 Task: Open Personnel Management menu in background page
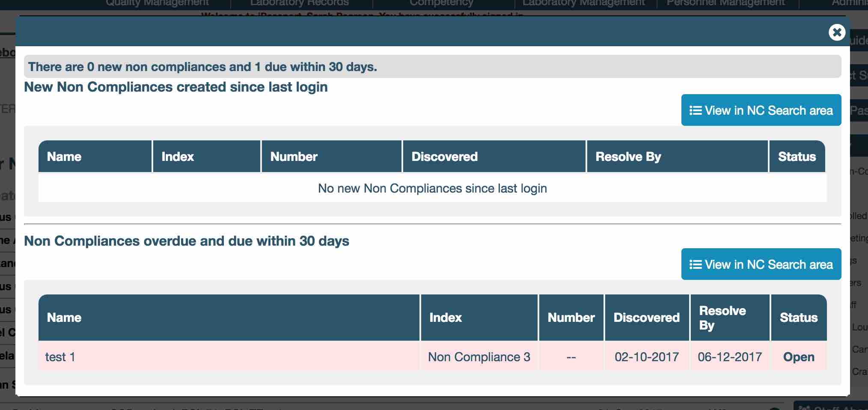(726, 3)
